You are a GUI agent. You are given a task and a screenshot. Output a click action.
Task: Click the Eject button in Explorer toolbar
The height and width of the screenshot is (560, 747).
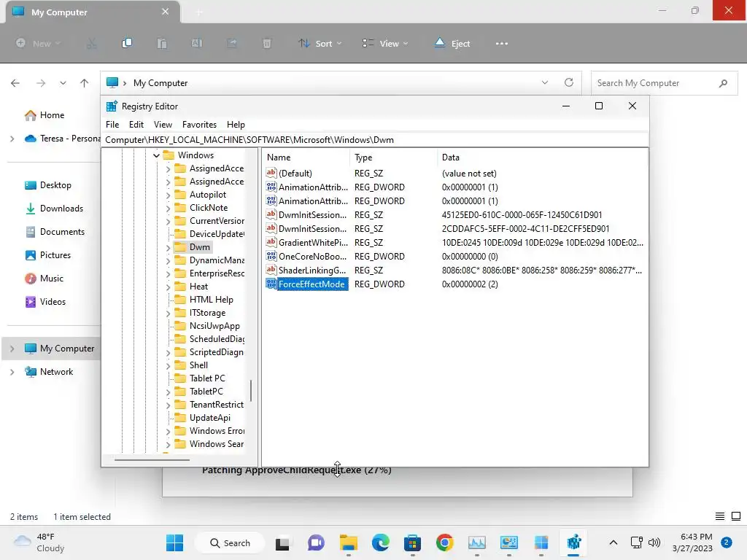tap(452, 43)
